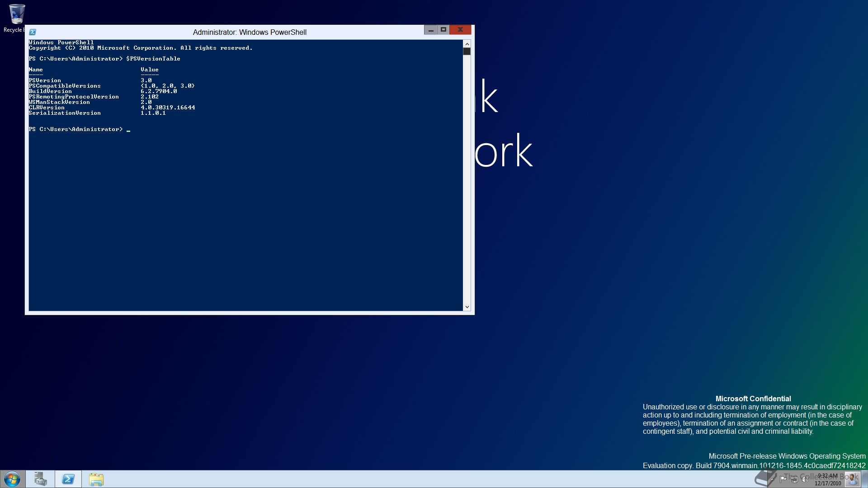868x488 pixels.
Task: Click the 'Administrator: Windows PowerShell' title text
Action: (x=250, y=32)
